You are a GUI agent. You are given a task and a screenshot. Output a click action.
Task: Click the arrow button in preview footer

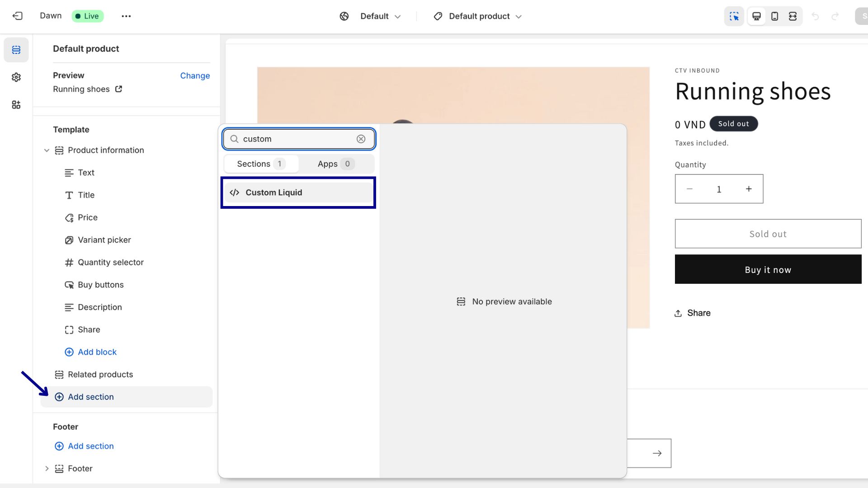pyautogui.click(x=657, y=453)
